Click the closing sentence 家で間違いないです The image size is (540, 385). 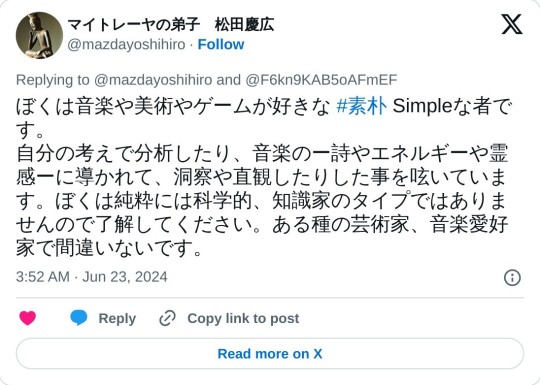(x=109, y=248)
